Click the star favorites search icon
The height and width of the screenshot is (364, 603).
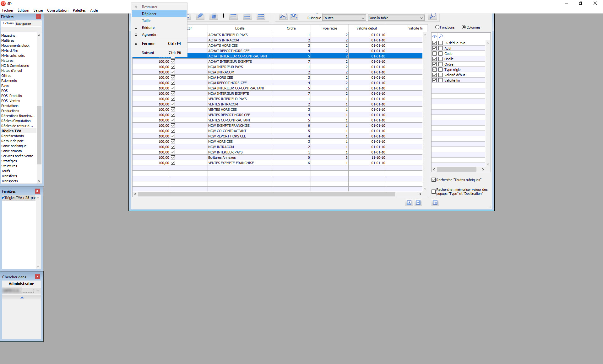(x=294, y=16)
